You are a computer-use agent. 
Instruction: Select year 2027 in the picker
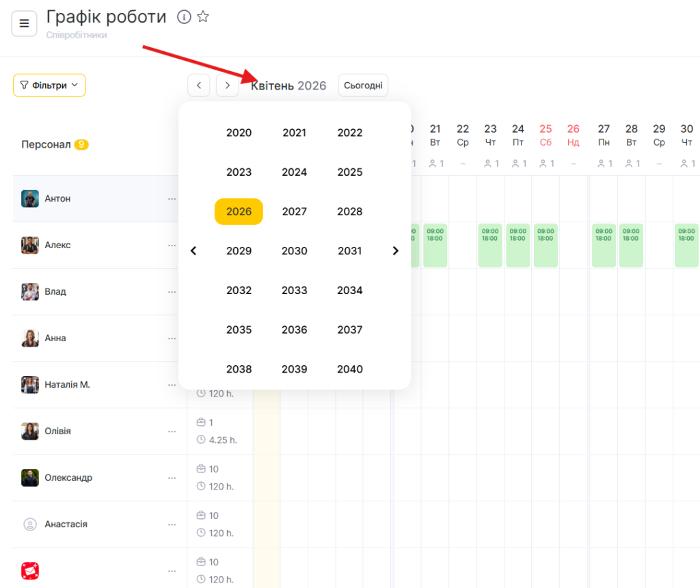coord(294,212)
